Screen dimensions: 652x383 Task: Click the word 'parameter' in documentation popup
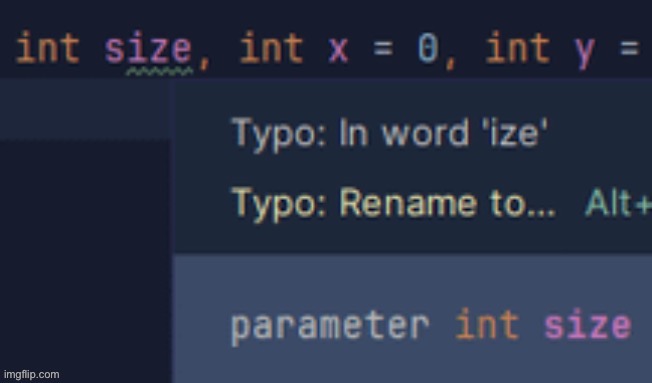330,327
